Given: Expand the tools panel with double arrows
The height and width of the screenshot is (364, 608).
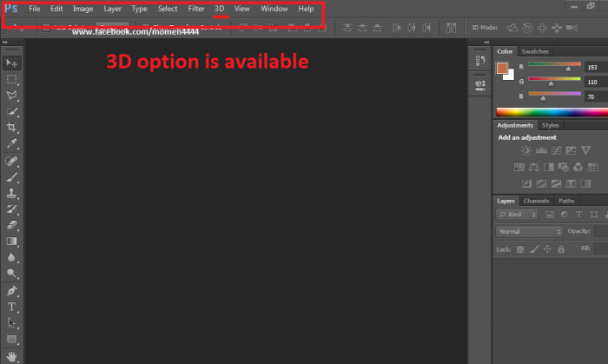Looking at the screenshot, I should pos(5,42).
